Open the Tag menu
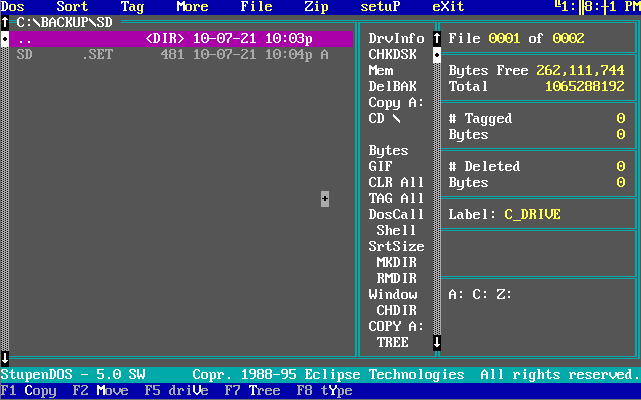641x400 pixels. click(132, 7)
